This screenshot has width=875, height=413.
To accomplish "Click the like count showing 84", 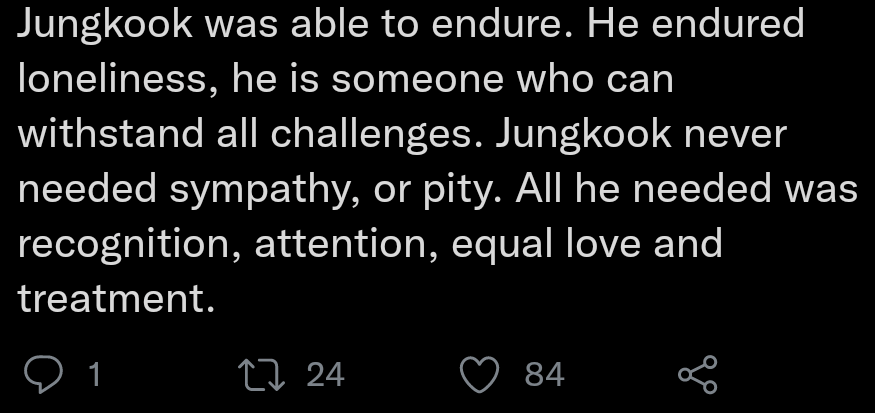I will [544, 375].
